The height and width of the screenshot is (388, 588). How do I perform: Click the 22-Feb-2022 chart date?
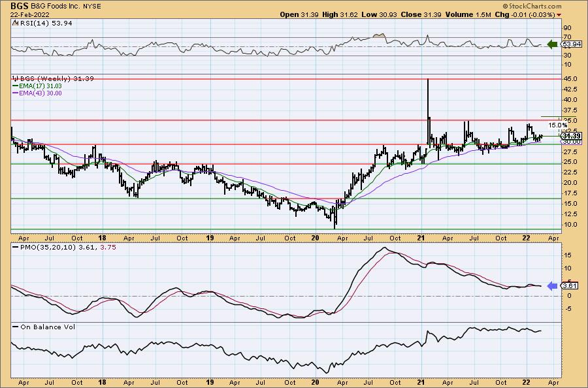tap(30, 15)
